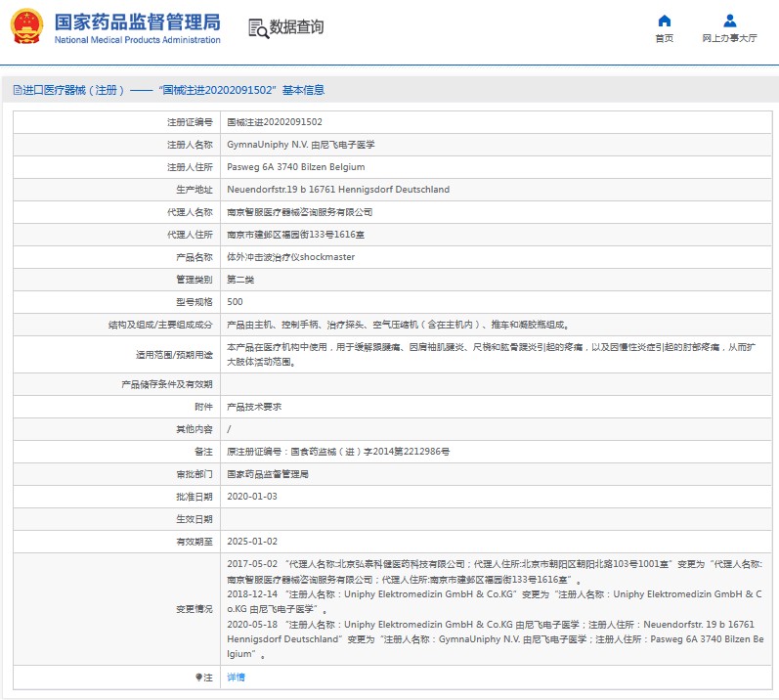This screenshot has width=779, height=700.
Task: Click expiry date 2025-01-02
Action: pos(252,542)
